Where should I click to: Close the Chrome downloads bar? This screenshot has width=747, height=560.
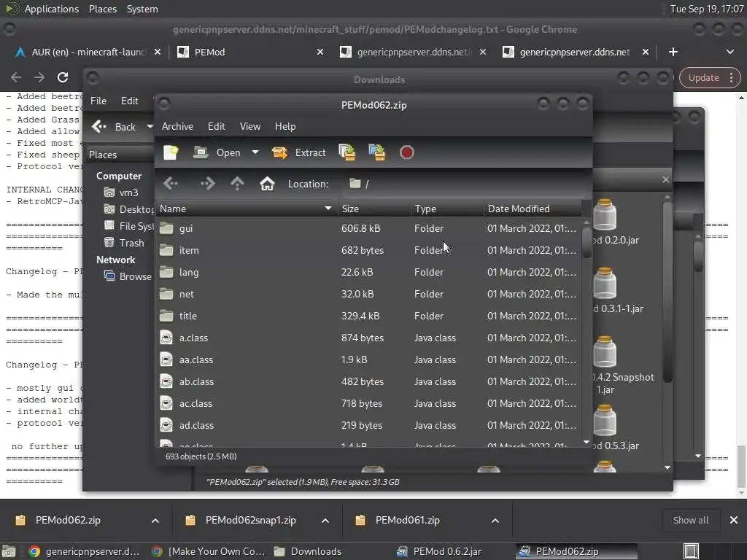734,521
